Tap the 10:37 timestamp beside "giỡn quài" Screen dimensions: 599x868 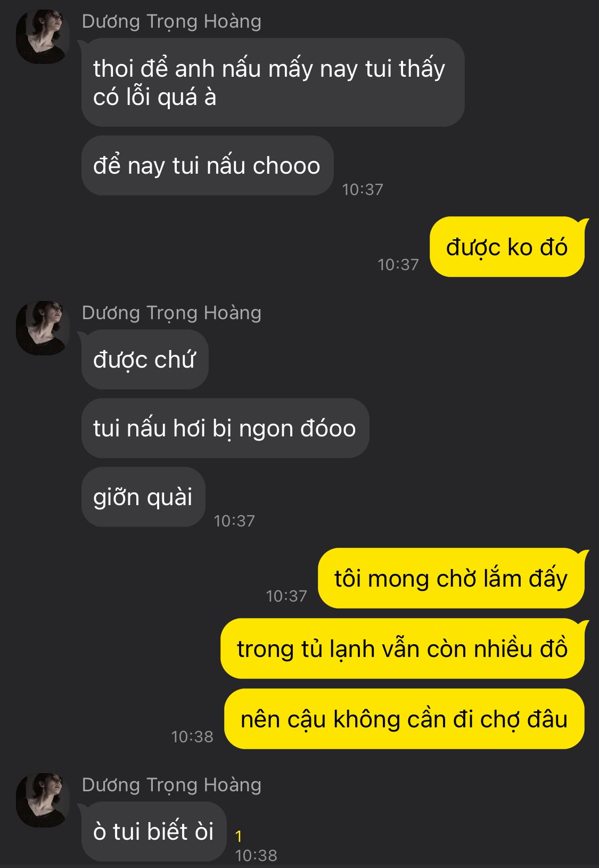click(x=234, y=521)
